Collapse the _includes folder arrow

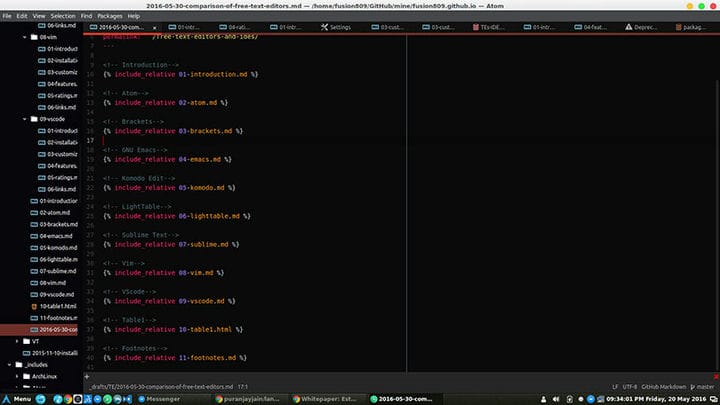(x=9, y=365)
